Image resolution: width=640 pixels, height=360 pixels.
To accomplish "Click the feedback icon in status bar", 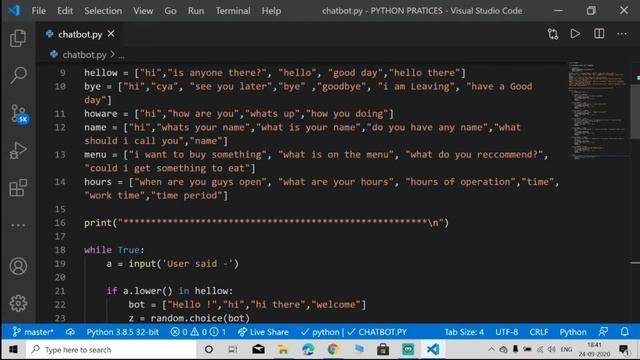I will point(603,332).
